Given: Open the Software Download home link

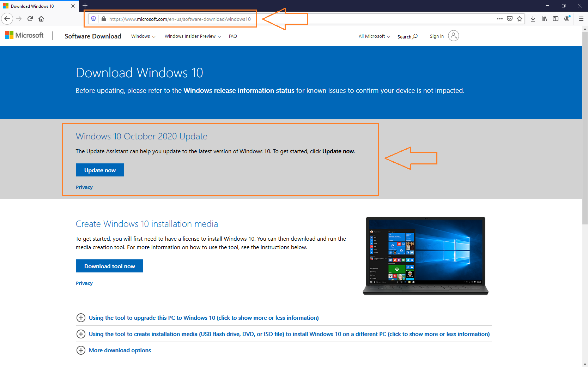Looking at the screenshot, I should coord(93,36).
